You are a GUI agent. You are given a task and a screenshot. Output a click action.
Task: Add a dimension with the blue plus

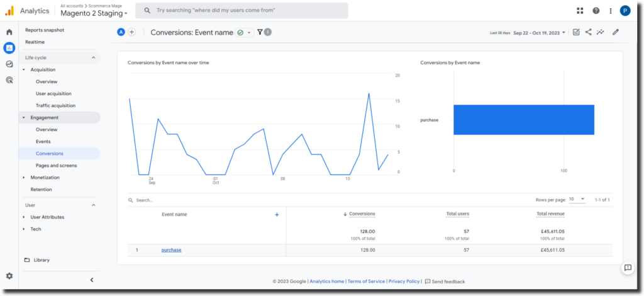277,215
